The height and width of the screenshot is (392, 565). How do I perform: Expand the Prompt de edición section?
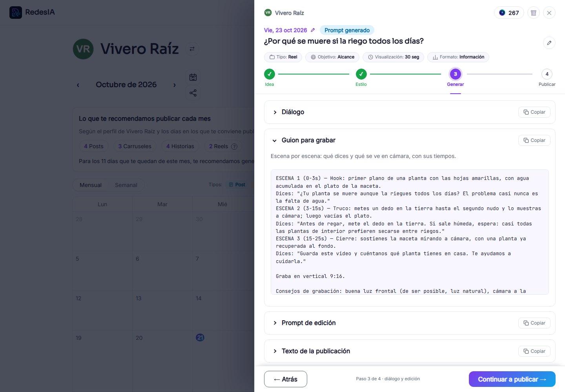click(275, 323)
